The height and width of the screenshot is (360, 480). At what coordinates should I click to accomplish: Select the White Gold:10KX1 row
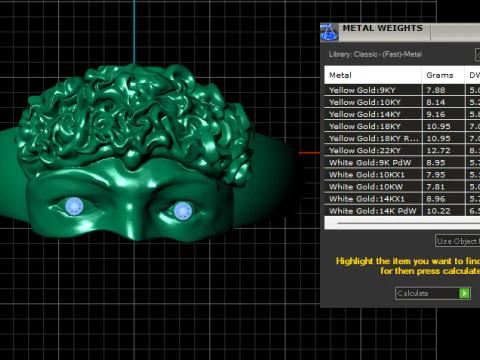pyautogui.click(x=402, y=175)
